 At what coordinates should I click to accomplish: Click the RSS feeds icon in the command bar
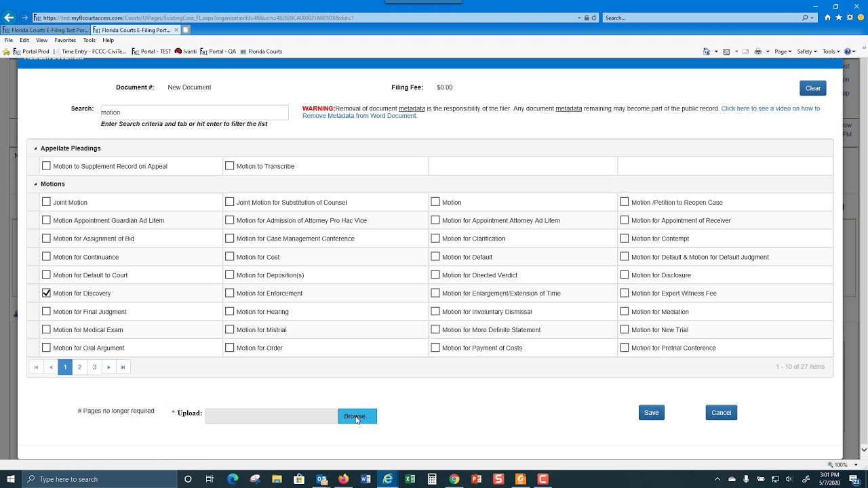tap(726, 52)
